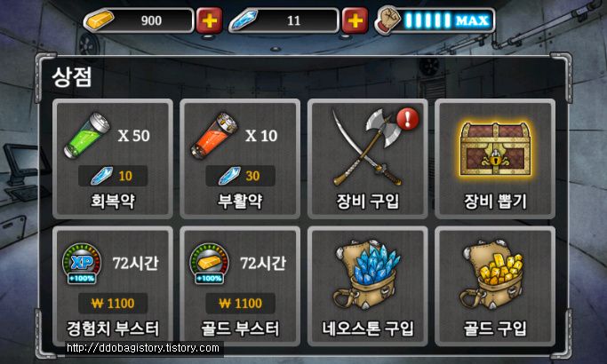Tap the plus button beside crystal count 11
607x364 pixels.
point(355,20)
